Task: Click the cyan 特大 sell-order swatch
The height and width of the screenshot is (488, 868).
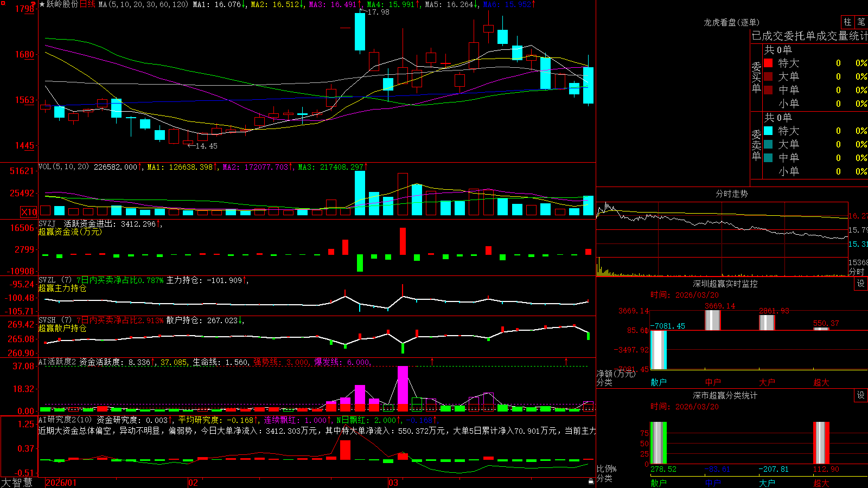Action: tap(768, 131)
